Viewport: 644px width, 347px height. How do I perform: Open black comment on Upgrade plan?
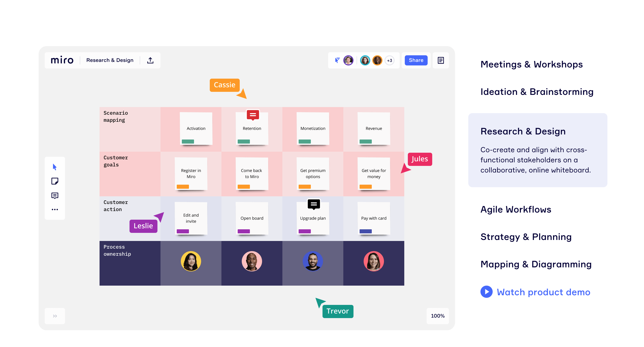[314, 204]
